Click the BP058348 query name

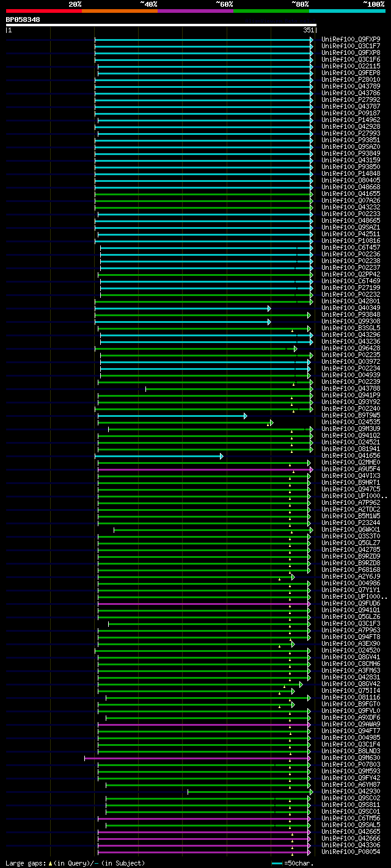(23, 20)
